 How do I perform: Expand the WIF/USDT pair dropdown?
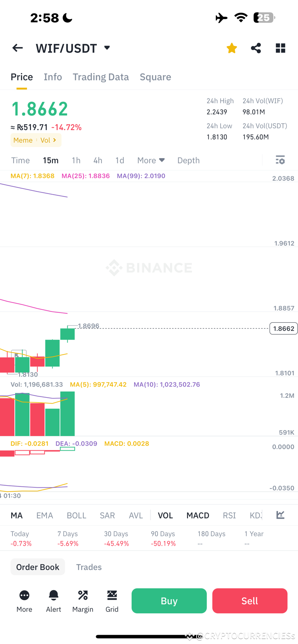[x=107, y=48]
